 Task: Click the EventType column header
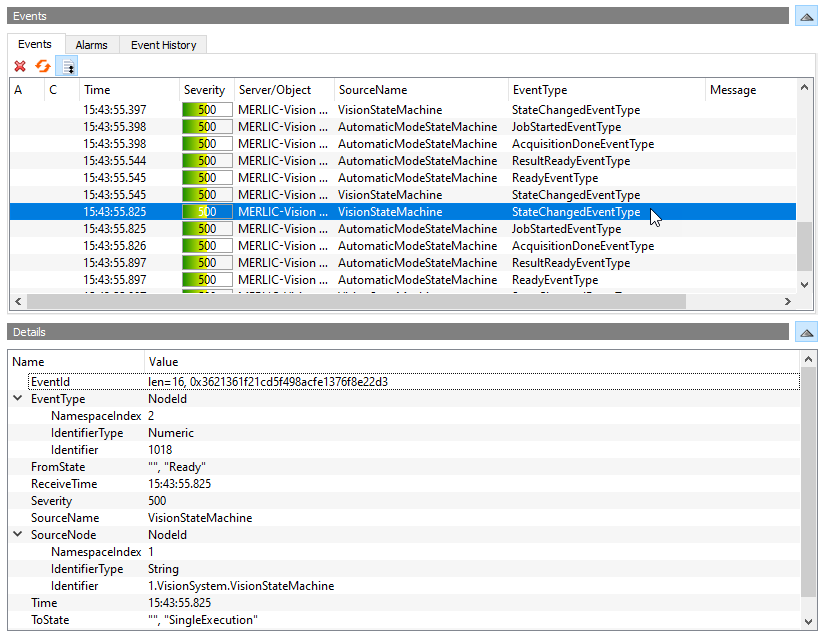(605, 90)
